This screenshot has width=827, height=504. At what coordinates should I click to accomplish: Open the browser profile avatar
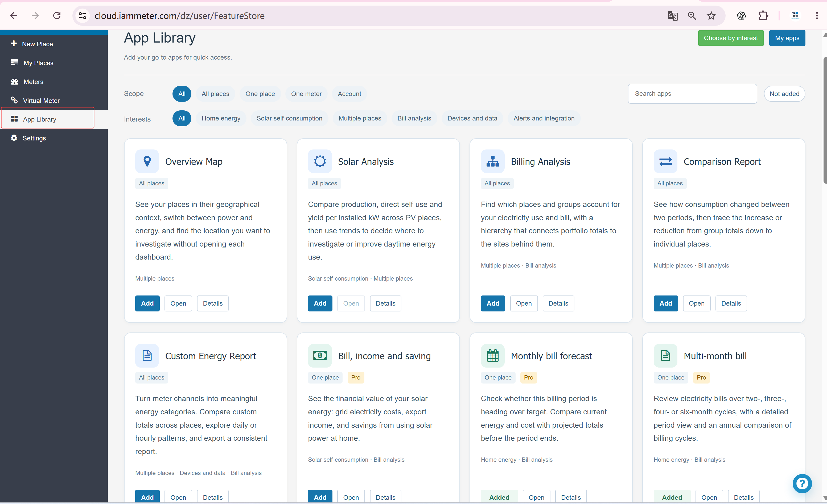point(795,16)
